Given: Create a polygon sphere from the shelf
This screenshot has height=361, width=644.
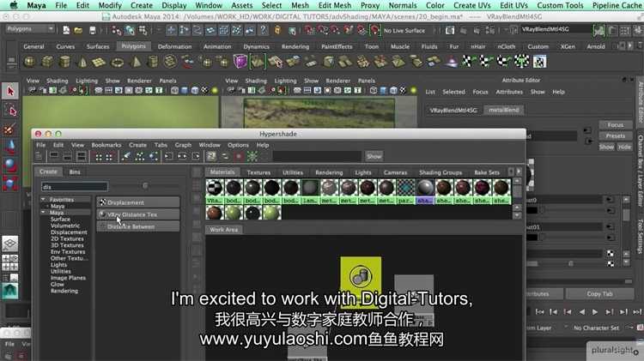Looking at the screenshot, I should (x=29, y=62).
